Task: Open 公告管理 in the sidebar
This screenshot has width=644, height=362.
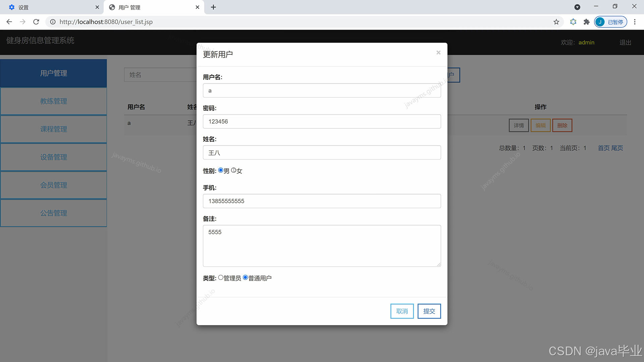Action: [x=54, y=213]
